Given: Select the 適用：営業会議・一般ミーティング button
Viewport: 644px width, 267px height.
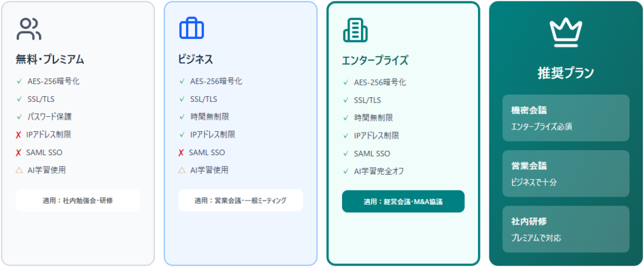Looking at the screenshot, I should pos(240,200).
